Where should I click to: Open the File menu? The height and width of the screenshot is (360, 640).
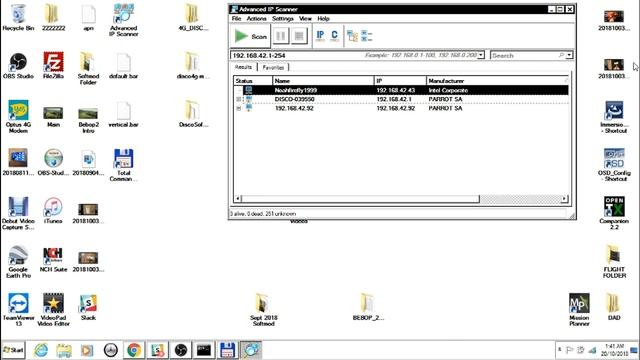pyautogui.click(x=236, y=18)
